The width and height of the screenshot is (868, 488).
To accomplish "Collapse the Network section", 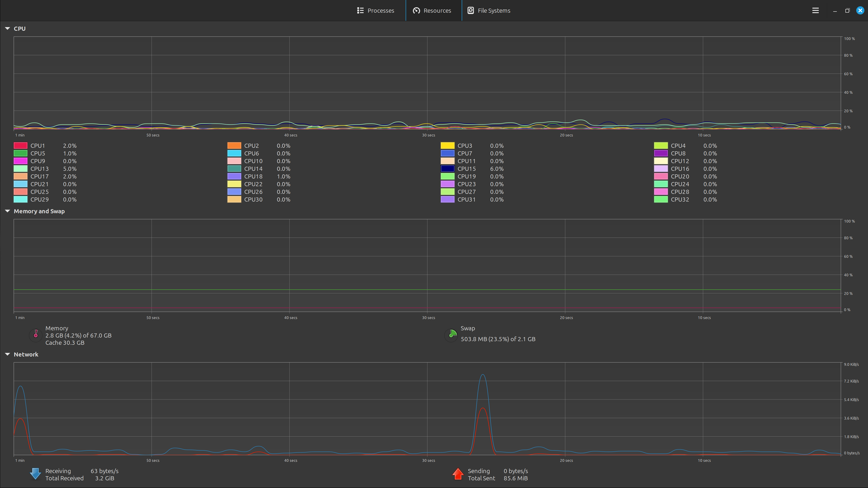I will (x=7, y=354).
